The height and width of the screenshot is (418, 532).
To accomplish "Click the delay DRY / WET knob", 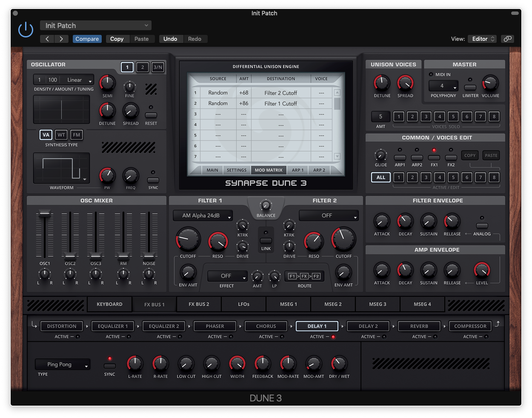I will [339, 364].
